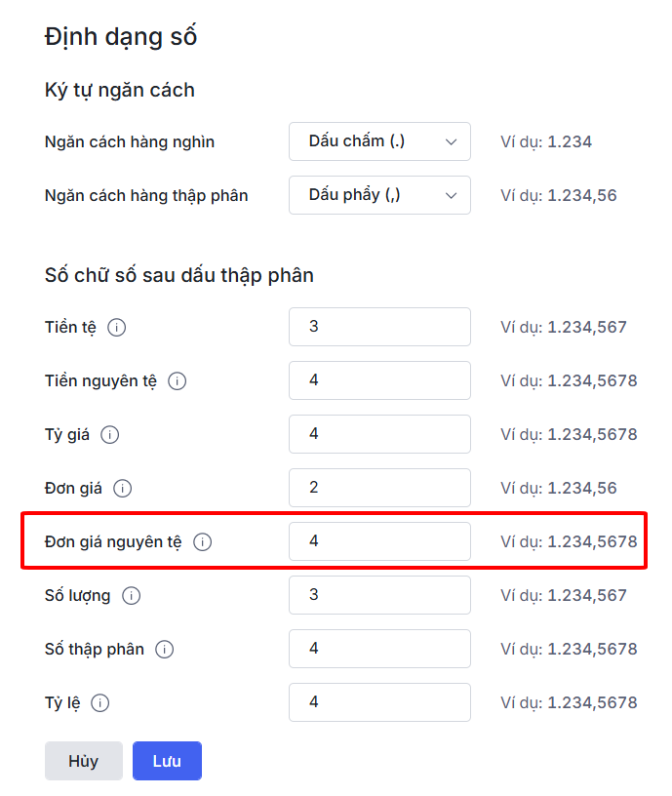Click the Lưu button
This screenshot has height=796, width=672.
167,762
